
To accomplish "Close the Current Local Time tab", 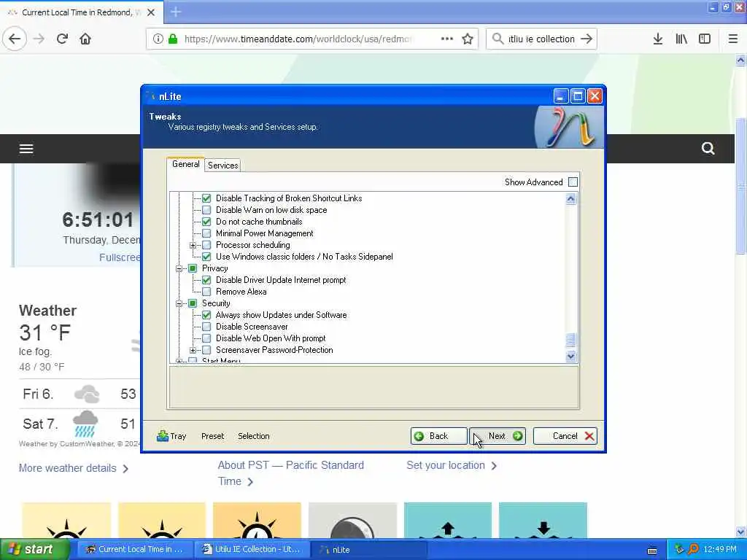I will [x=151, y=12].
